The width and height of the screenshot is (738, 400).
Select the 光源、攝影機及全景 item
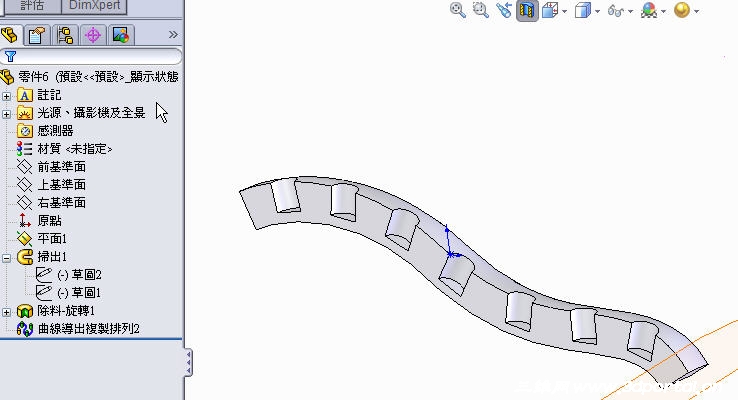click(x=91, y=113)
